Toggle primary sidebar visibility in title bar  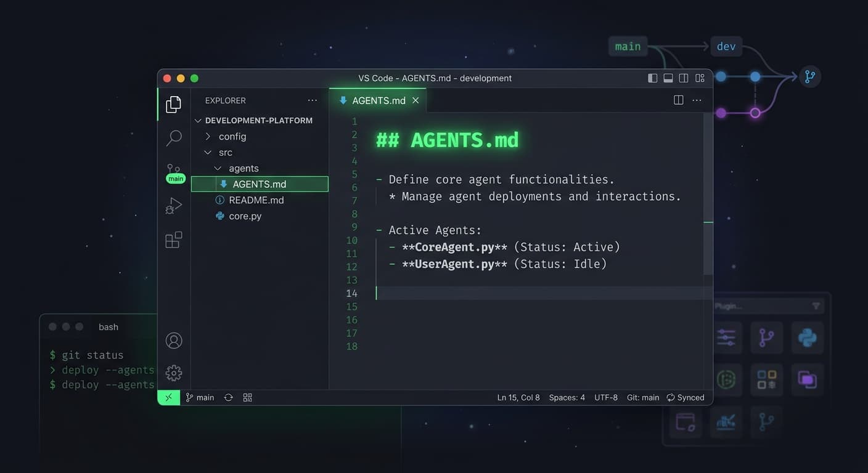(653, 78)
